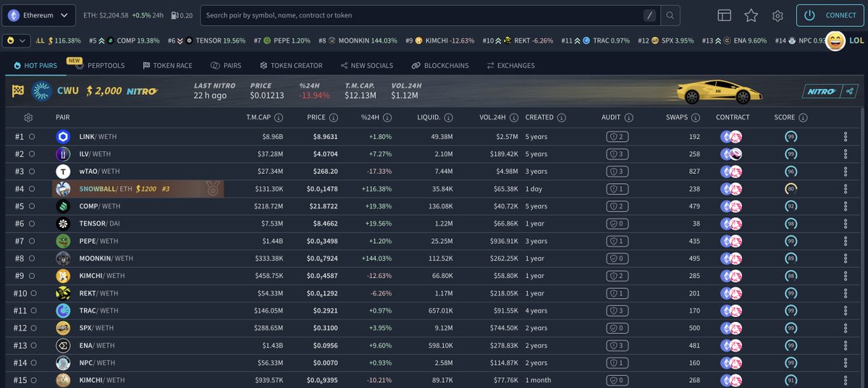This screenshot has height=388, width=868.
Task: Select the HOT PAIRS tab
Action: coord(35,65)
